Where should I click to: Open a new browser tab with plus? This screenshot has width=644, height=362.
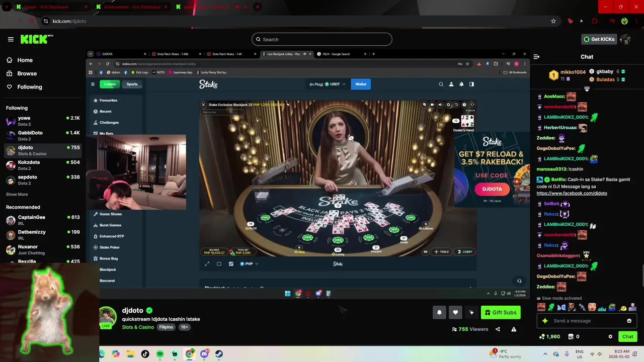point(258,7)
